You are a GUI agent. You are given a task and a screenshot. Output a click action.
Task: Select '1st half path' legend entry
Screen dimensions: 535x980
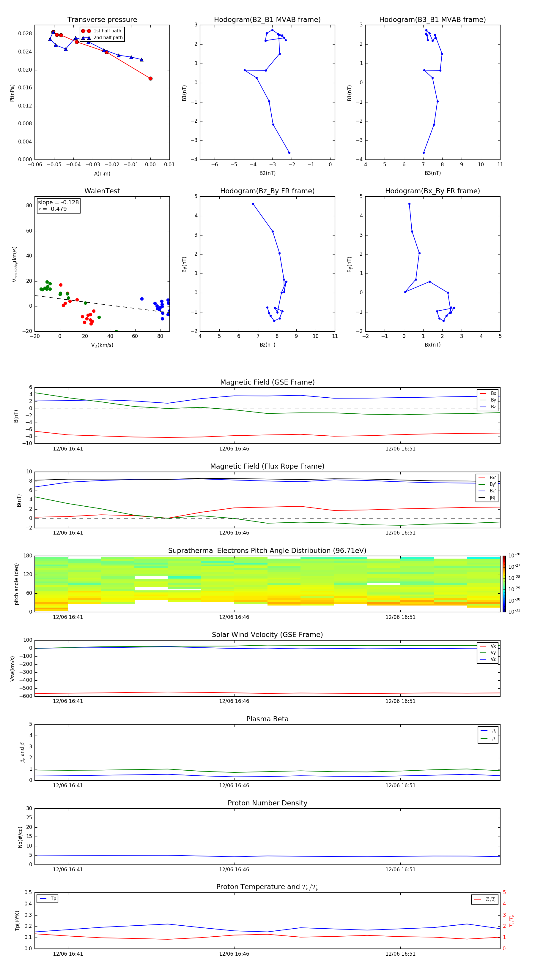pyautogui.click(x=102, y=31)
